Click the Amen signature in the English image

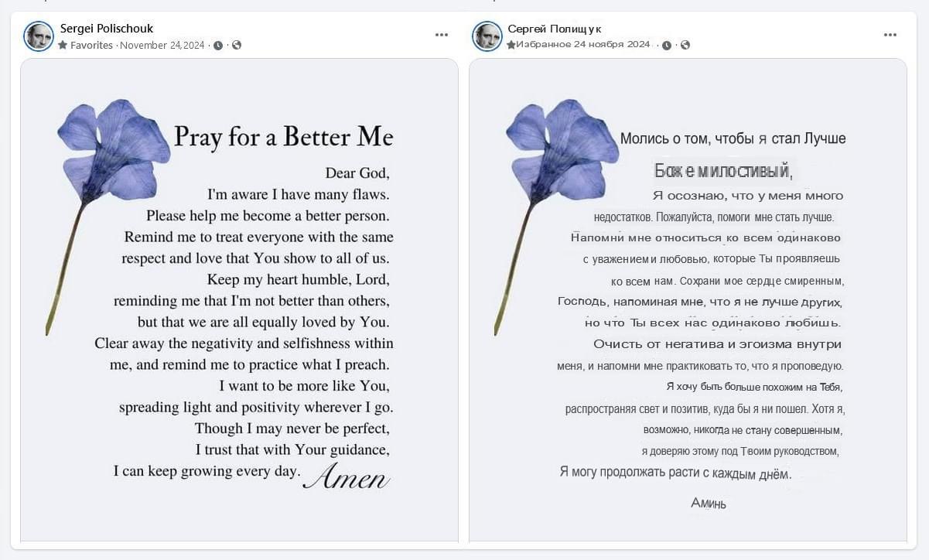[347, 475]
